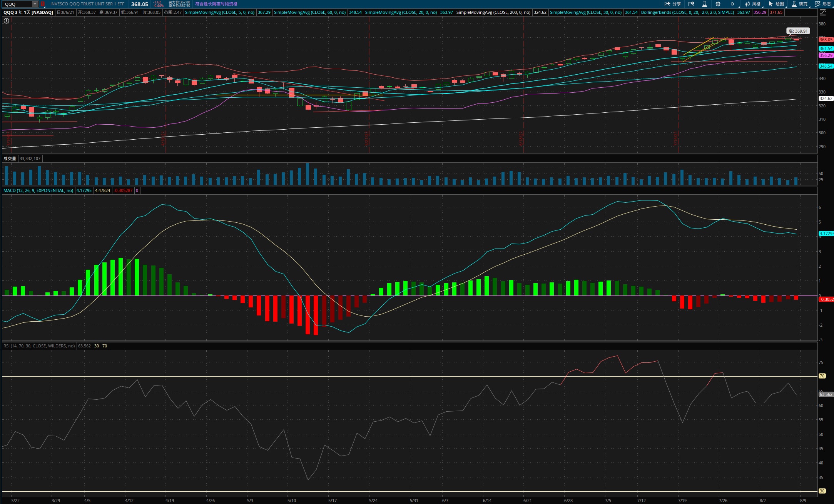Click the 5/21/21 vertical date marker

(x=367, y=139)
